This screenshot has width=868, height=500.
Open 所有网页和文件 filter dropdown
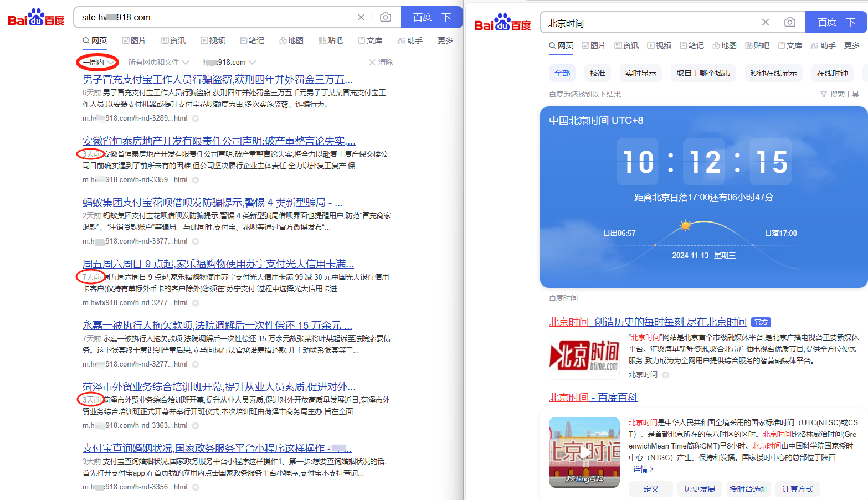pos(158,62)
